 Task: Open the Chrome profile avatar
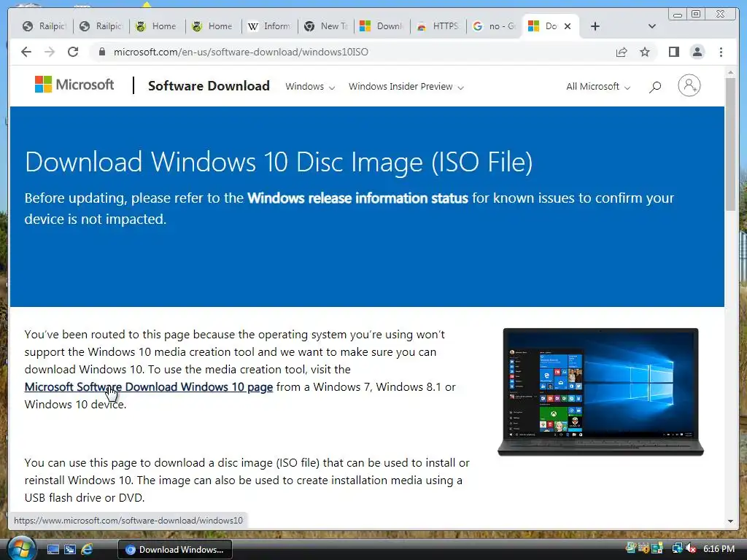697,52
